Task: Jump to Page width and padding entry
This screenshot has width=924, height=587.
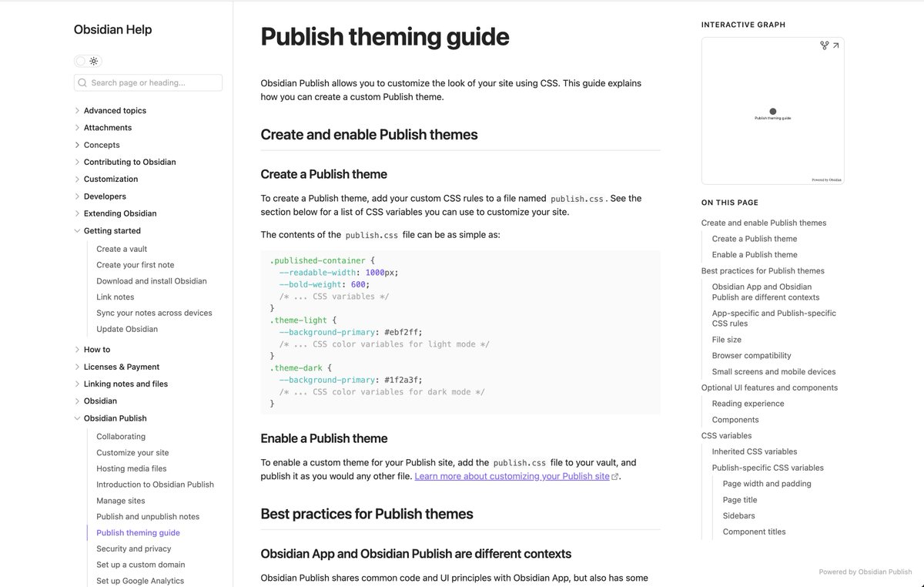Action: pyautogui.click(x=767, y=485)
